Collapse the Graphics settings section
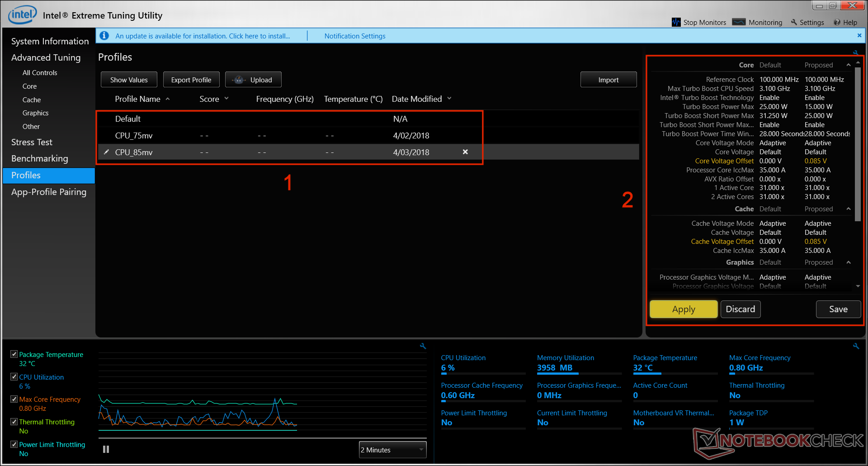Screen dimensions: 868x466 click(x=849, y=262)
